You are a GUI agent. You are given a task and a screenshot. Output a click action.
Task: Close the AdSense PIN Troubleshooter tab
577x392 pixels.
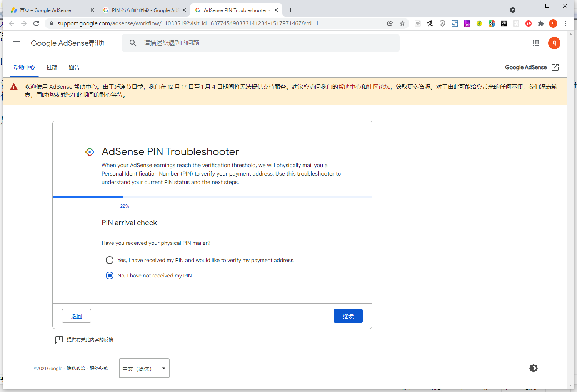276,10
